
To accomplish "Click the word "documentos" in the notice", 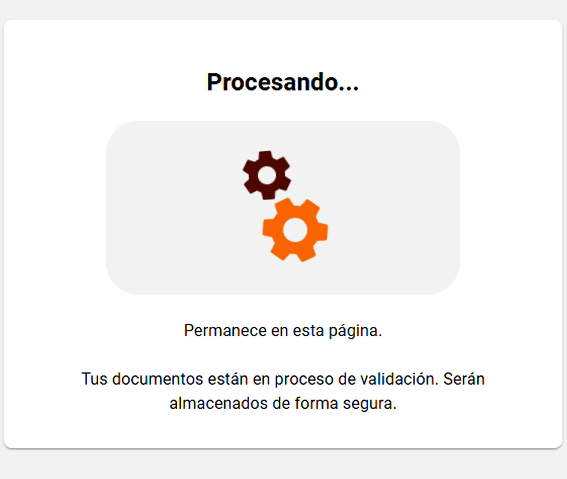I will (158, 379).
